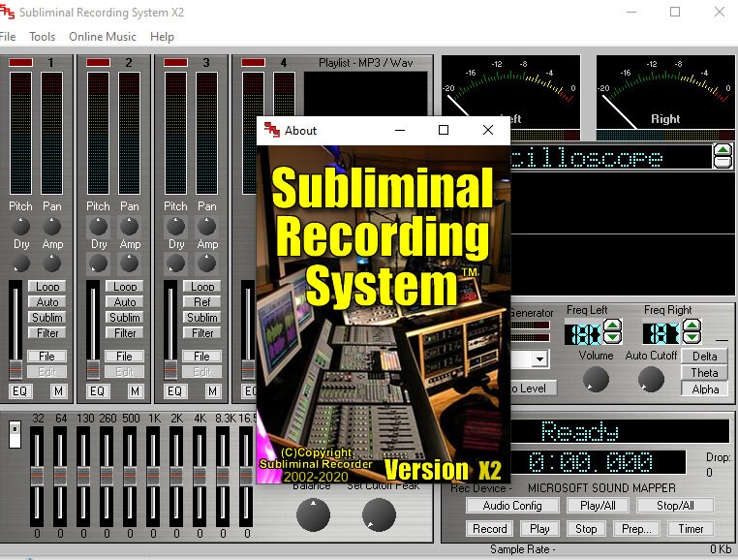
Task: Click File button of channel 2
Action: 124,357
